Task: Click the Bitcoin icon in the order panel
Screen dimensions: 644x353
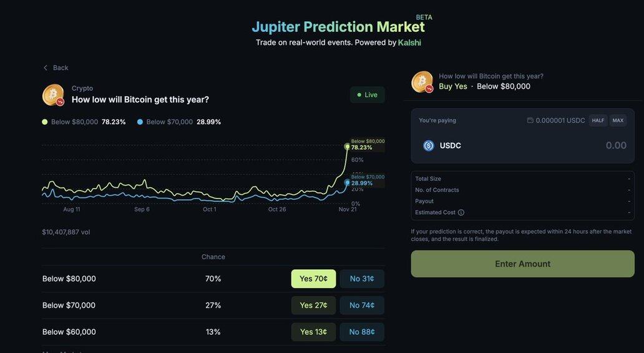Action: (422, 82)
